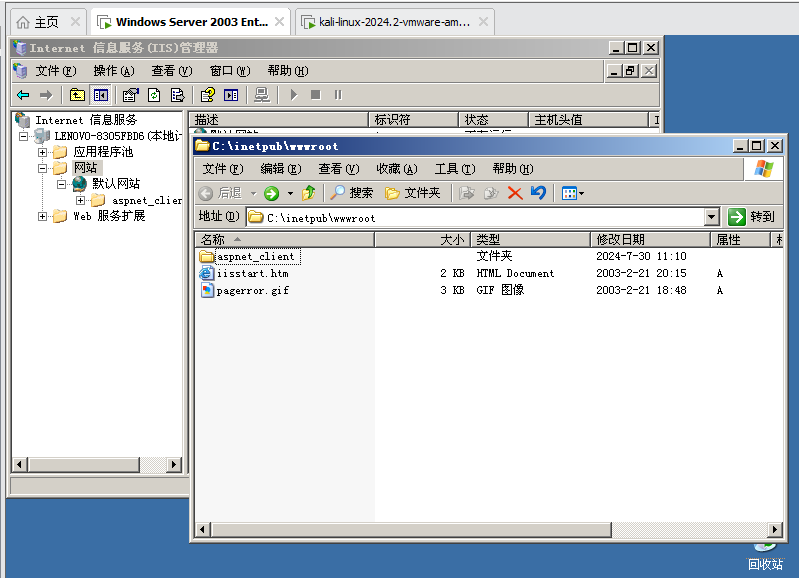
Task: Expand the Web 服务扩展 node
Action: [x=42, y=216]
